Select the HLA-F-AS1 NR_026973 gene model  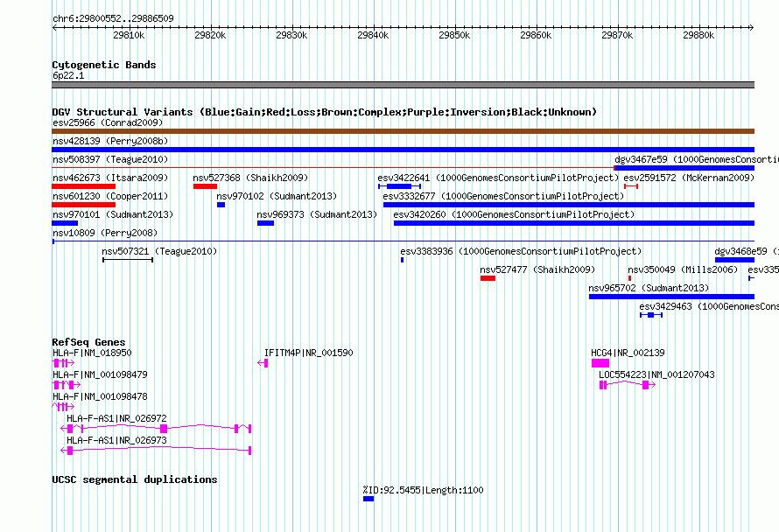[x=156, y=451]
